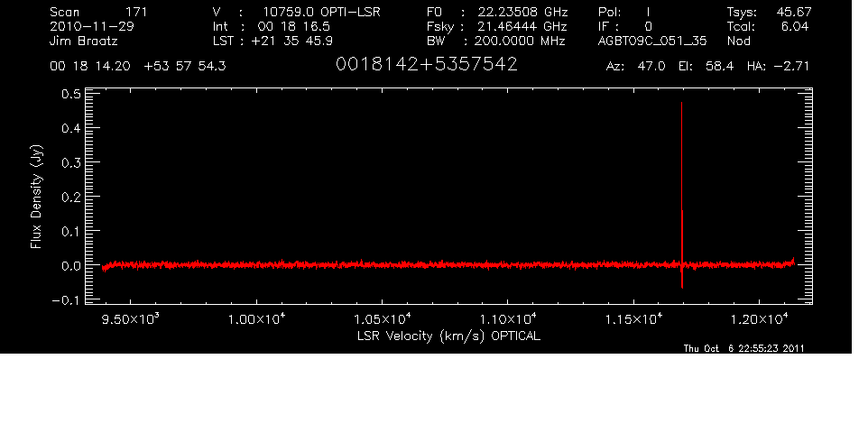Click the y-axis tick label 0.1
Image resolution: width=868 pixels, height=442 pixels.
coord(71,232)
